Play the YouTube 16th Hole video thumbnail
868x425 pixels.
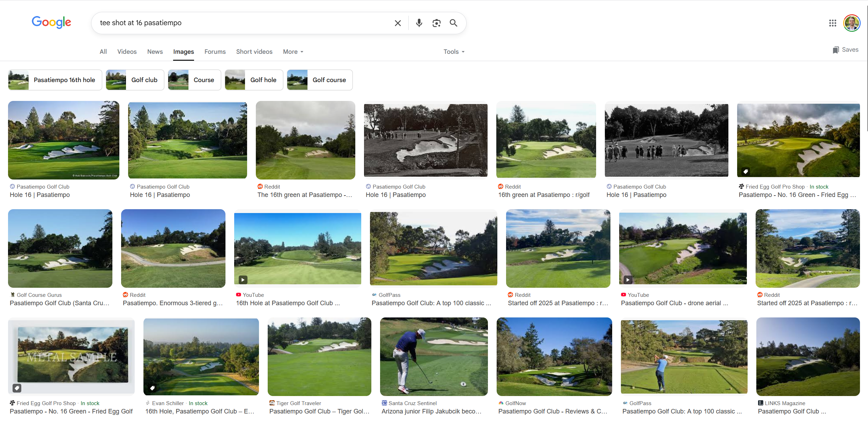pos(297,248)
